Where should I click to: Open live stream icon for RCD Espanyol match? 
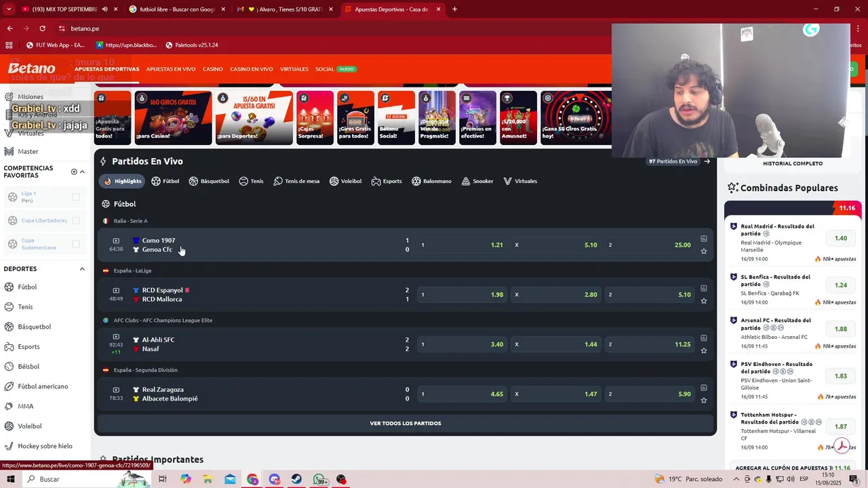(116, 290)
